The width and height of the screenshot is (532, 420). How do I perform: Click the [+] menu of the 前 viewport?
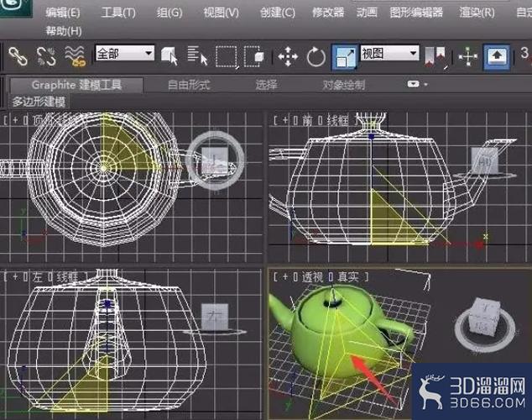coord(285,120)
